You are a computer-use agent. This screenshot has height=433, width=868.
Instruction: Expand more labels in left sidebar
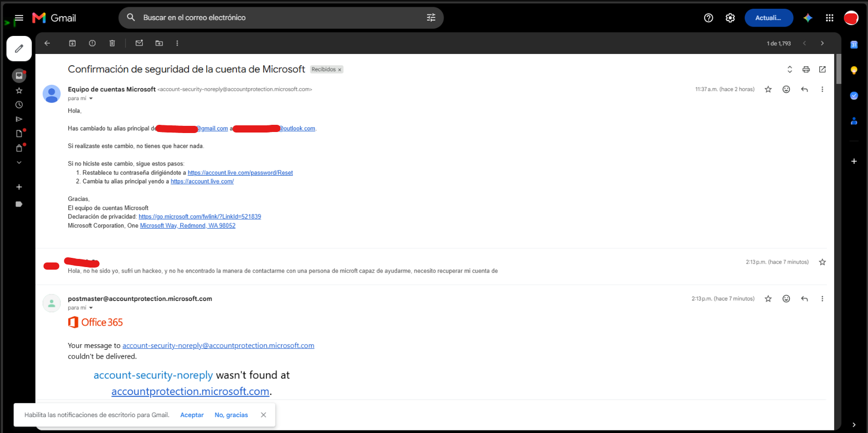19,162
